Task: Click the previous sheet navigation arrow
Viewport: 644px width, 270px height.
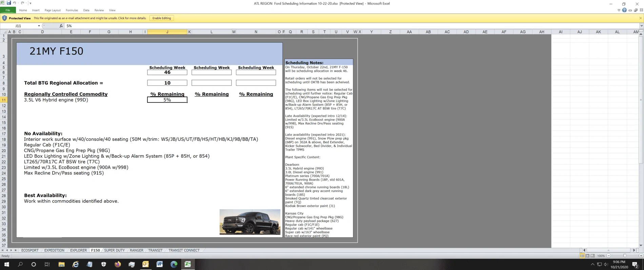Action: click(7, 250)
